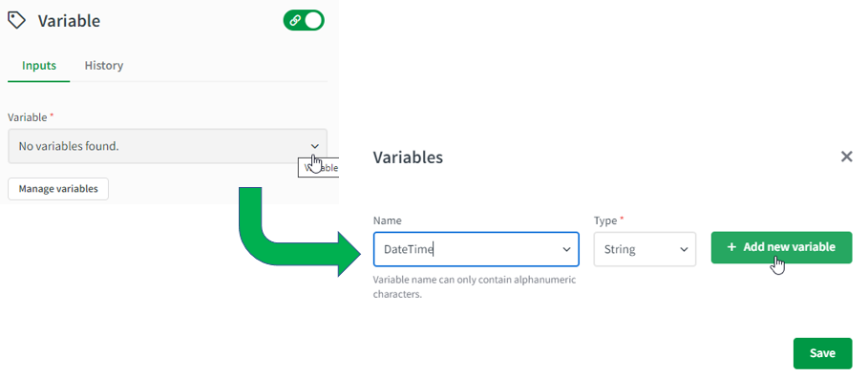Open the Manage variables button
The image size is (868, 377).
tap(58, 189)
